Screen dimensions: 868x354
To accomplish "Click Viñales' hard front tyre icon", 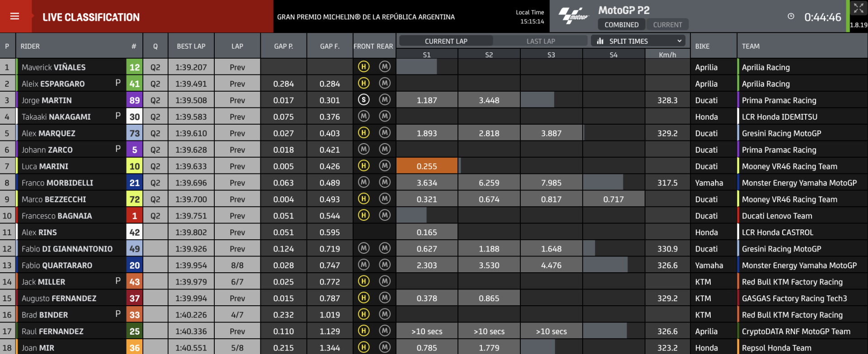I will click(x=363, y=67).
